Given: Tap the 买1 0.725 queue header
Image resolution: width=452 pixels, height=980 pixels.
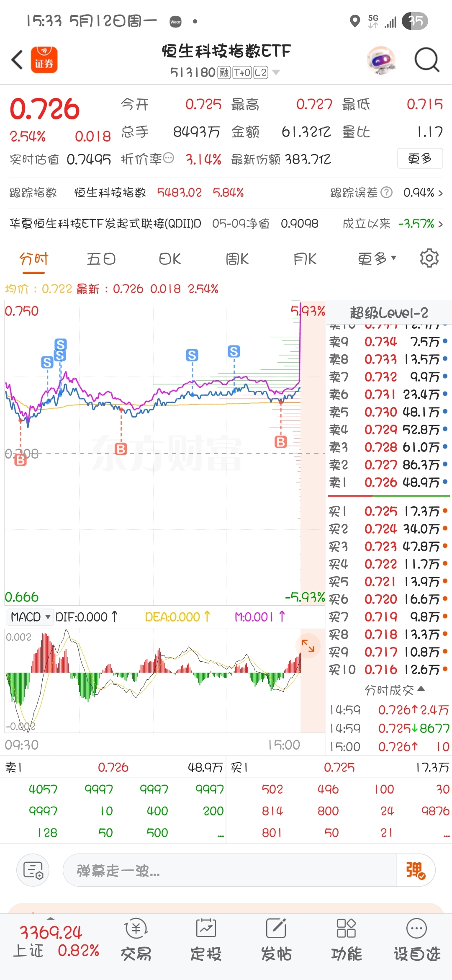Looking at the screenshot, I should tap(339, 767).
